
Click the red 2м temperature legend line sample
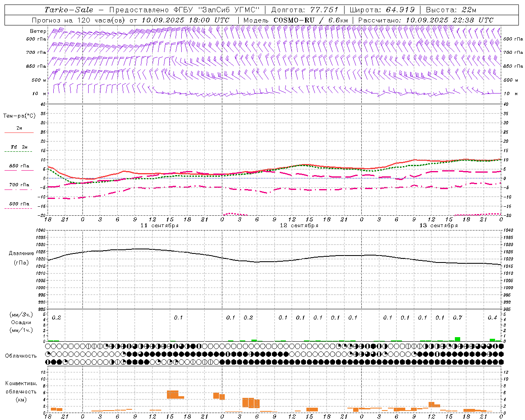tap(19, 132)
